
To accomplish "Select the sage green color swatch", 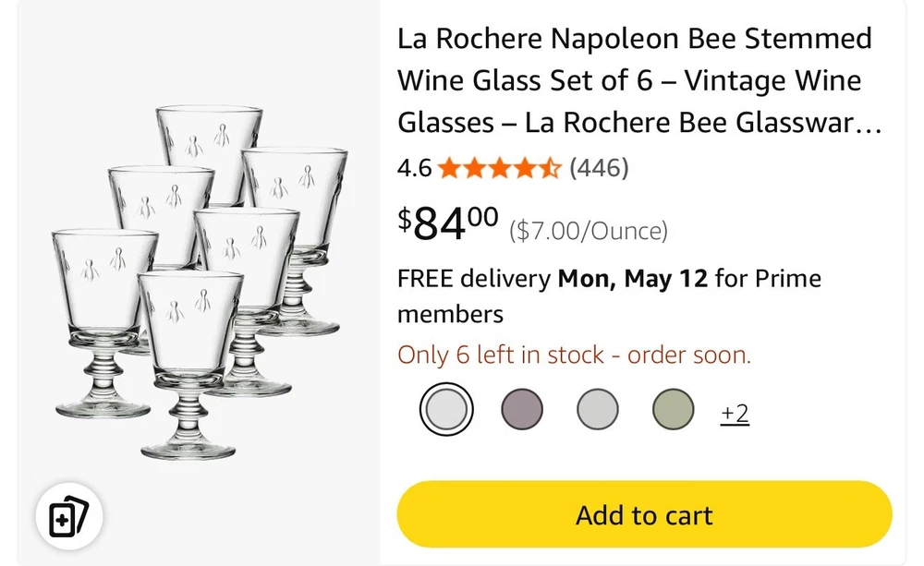I will point(673,409).
